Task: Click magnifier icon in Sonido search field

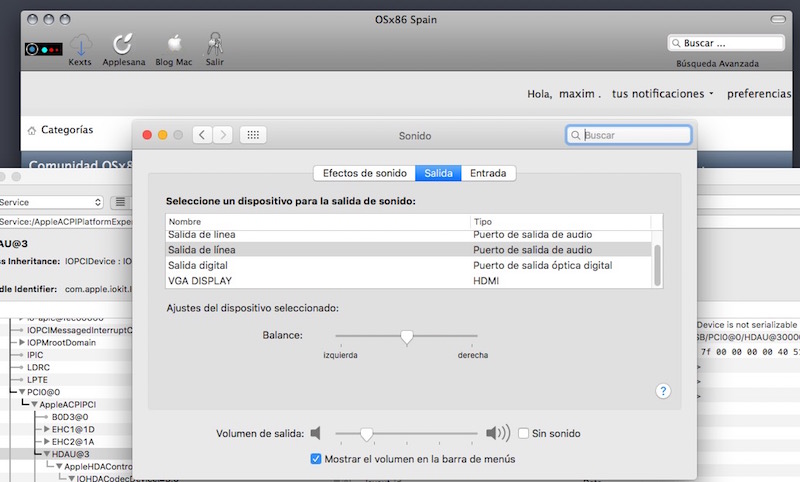Action: tap(576, 135)
